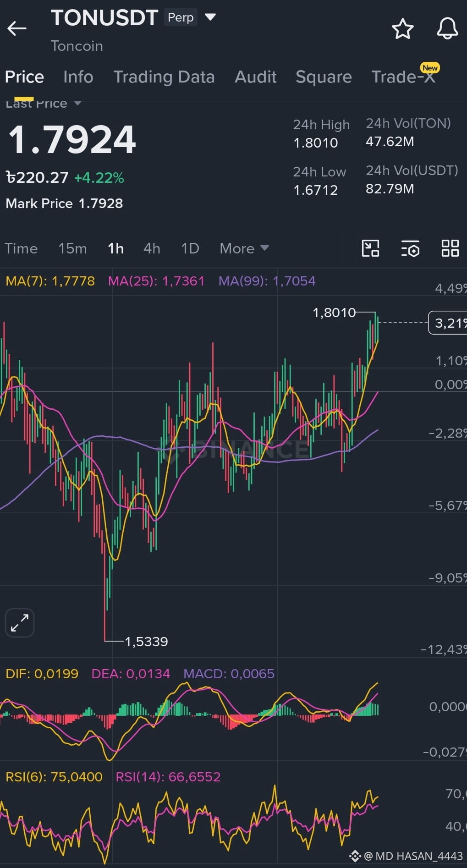Select the 15m chart interval
Screen dimensions: 467x868
click(72, 248)
